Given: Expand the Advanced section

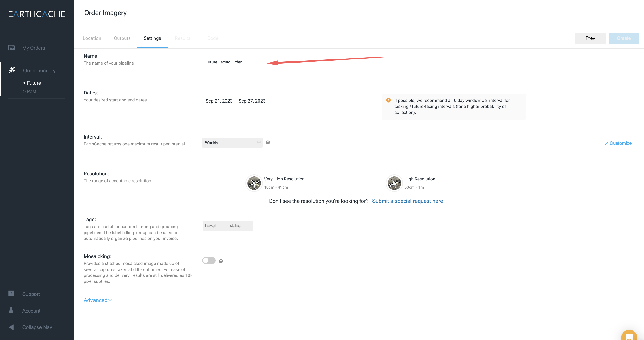Looking at the screenshot, I should tap(98, 300).
